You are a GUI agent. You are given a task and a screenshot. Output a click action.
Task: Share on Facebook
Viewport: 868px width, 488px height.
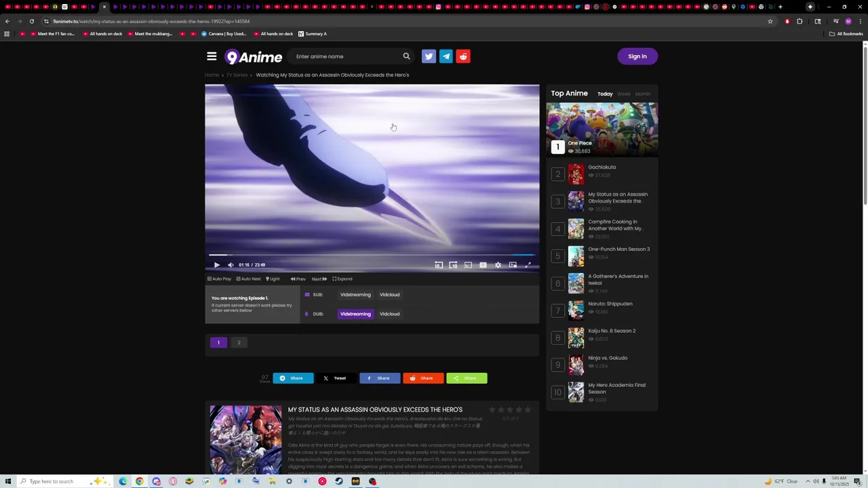coord(380,378)
